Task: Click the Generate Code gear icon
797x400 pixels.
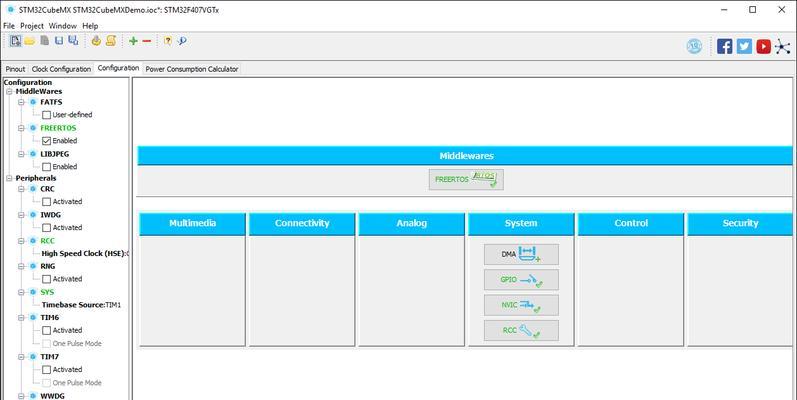Action: tap(96, 41)
